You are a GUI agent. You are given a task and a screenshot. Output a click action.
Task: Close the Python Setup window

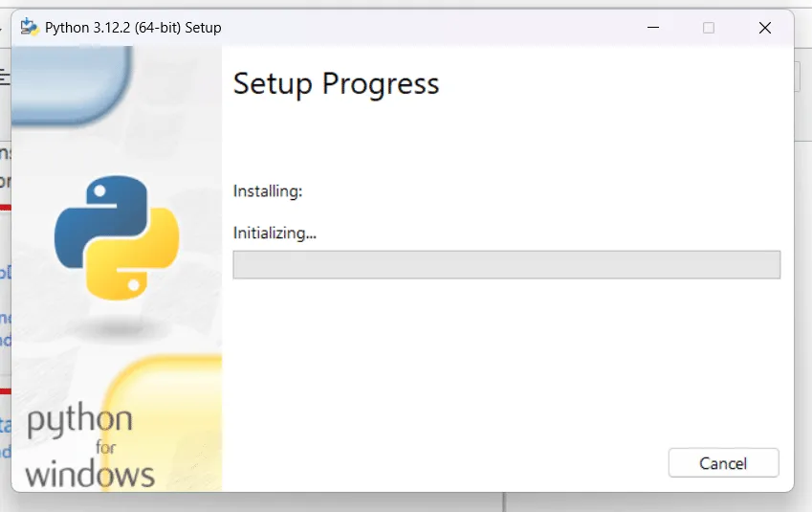[764, 28]
